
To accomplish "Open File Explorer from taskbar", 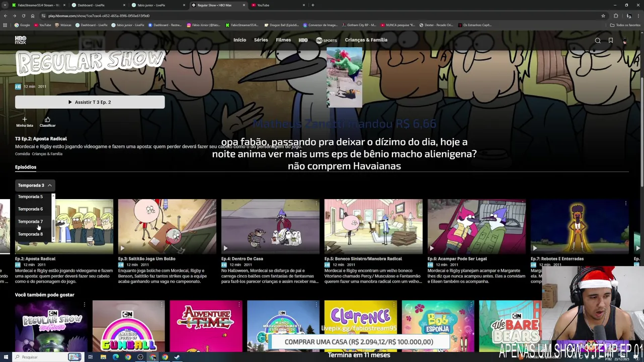I will pos(103,357).
